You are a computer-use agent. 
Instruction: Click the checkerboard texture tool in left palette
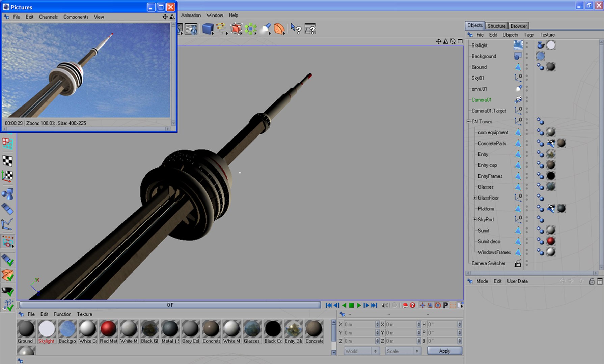click(x=7, y=161)
